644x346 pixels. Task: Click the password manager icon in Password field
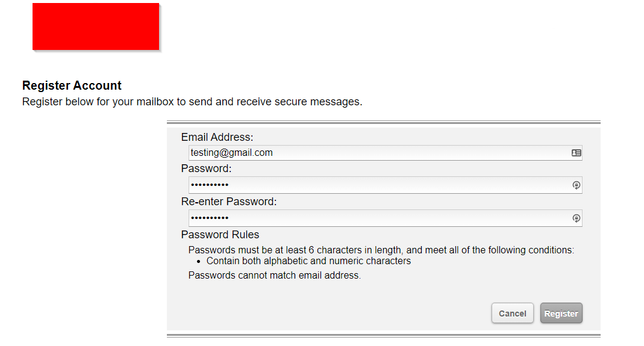[577, 185]
